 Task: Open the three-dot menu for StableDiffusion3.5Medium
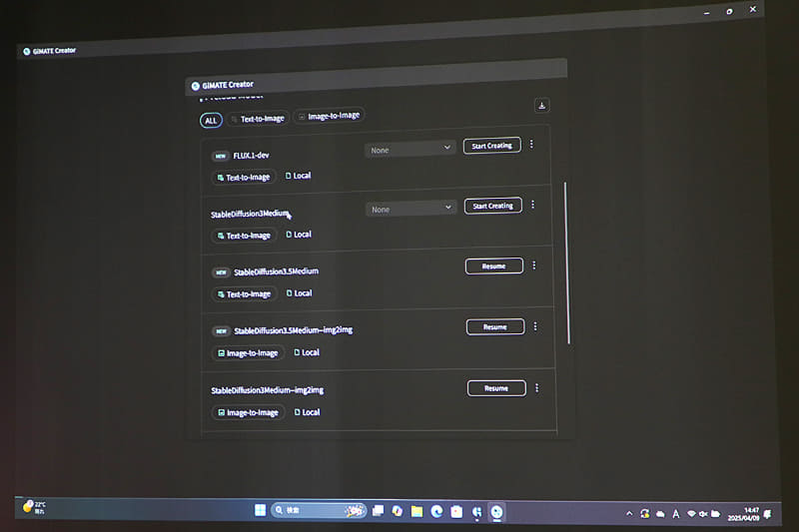534,266
